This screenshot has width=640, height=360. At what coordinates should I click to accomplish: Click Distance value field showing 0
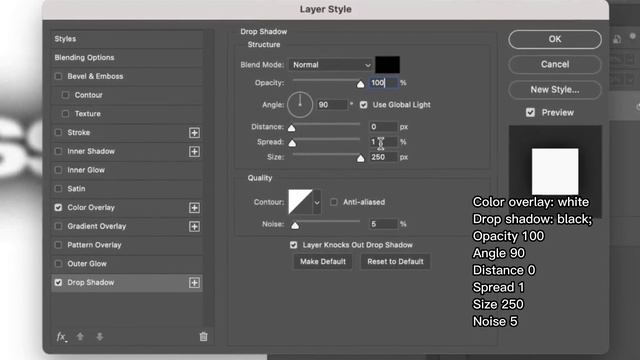click(x=383, y=127)
